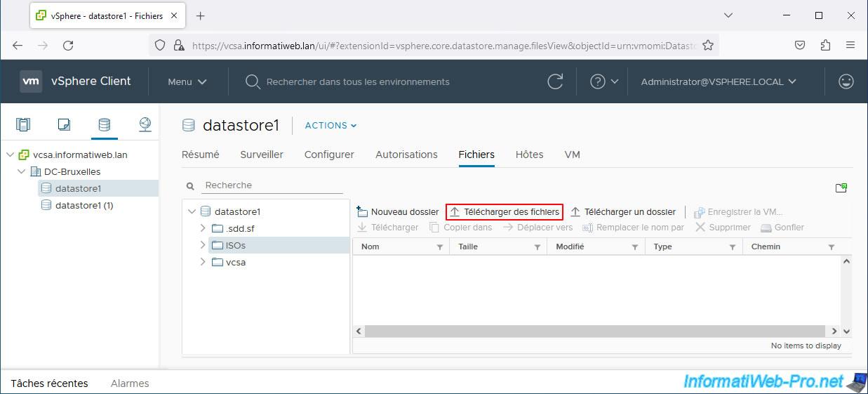Collapse the DC-Bruxelles tree node
Viewport: 868px width, 394px height.
pyautogui.click(x=22, y=172)
